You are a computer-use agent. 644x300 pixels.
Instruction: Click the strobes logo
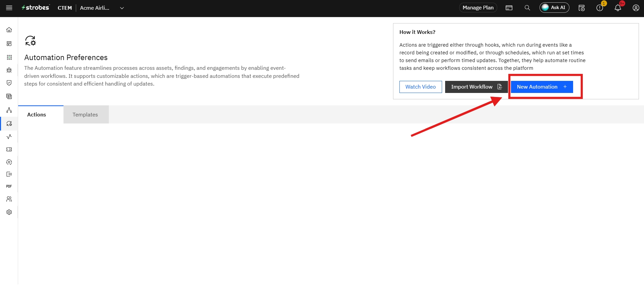(x=35, y=7)
